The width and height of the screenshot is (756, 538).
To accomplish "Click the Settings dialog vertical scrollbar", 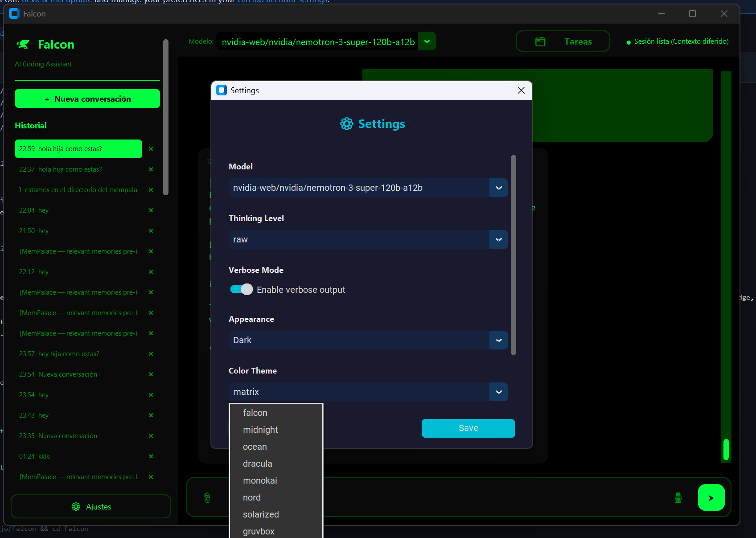I will [514, 255].
